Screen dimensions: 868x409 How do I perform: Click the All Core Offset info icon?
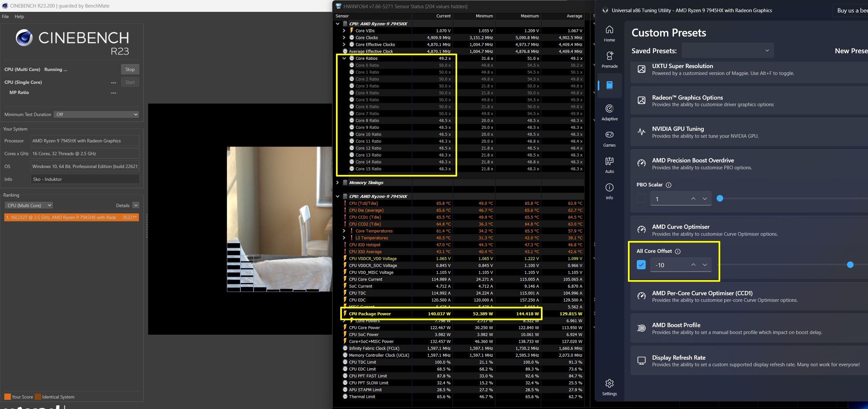tap(678, 252)
